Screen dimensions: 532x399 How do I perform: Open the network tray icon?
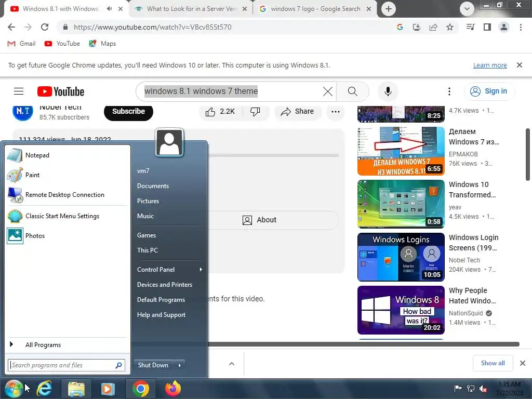coord(471,389)
